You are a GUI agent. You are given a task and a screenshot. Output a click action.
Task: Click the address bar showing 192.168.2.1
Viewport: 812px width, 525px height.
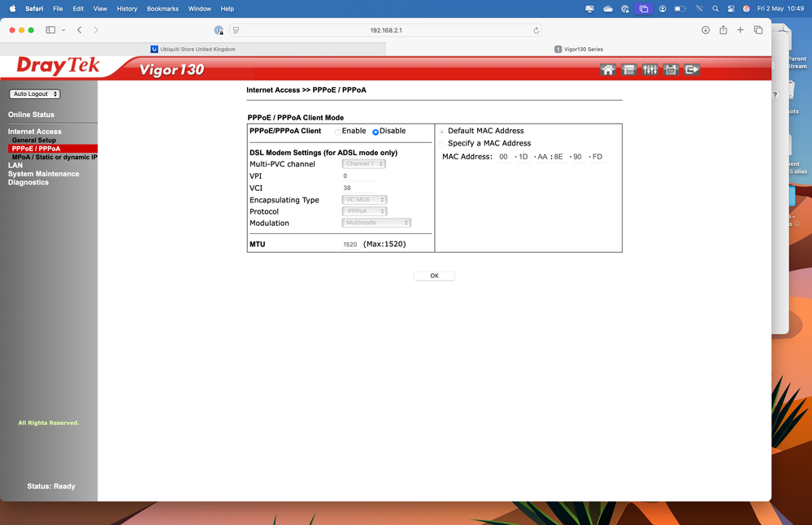pyautogui.click(x=386, y=31)
